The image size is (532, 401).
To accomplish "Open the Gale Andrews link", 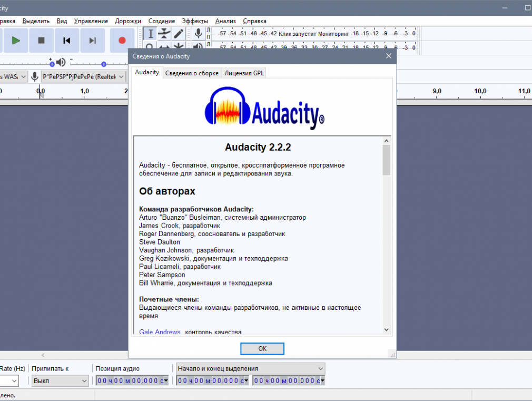I will click(x=160, y=332).
